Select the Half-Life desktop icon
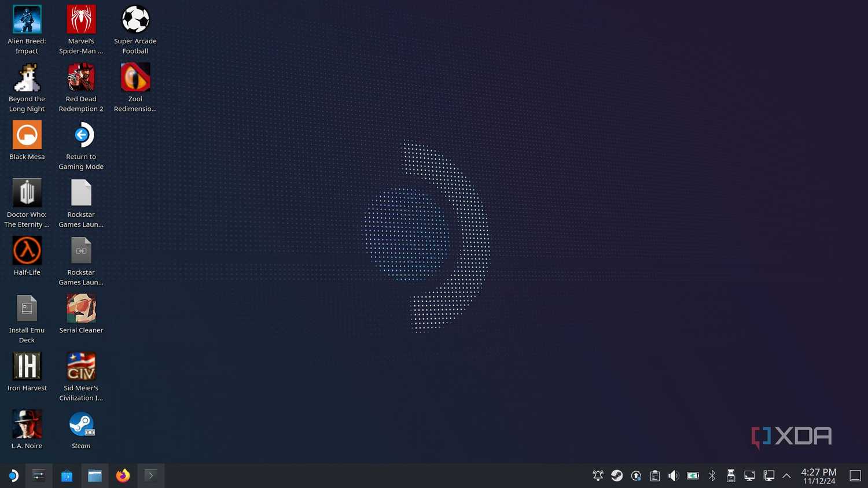This screenshot has height=488, width=868. 27,257
